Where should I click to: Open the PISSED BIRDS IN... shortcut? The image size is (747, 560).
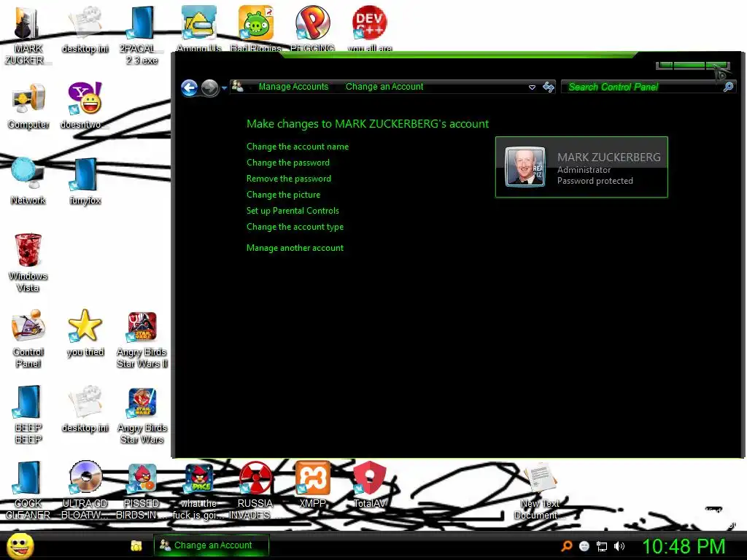[142, 490]
